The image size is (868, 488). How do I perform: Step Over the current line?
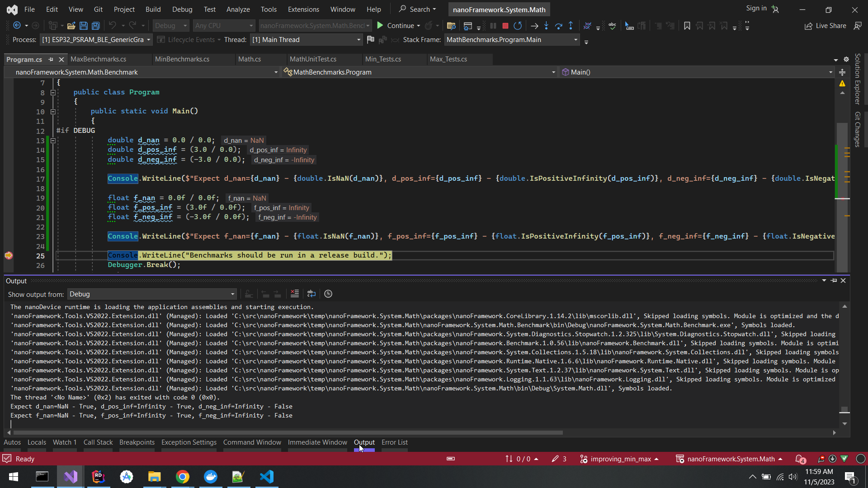click(x=559, y=26)
